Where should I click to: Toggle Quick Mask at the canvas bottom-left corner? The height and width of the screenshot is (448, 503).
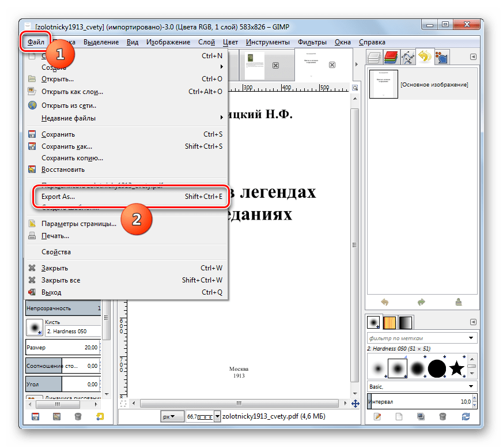[x=123, y=404]
